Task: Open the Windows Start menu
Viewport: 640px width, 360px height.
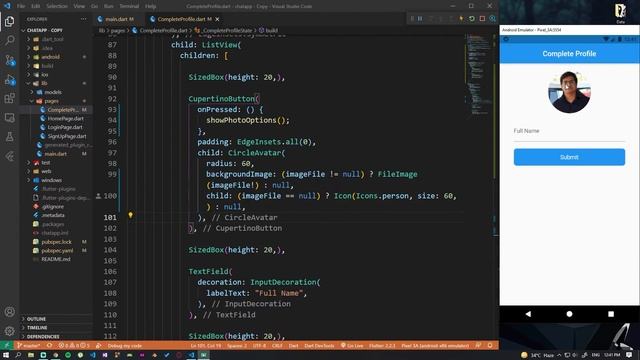Action: click(6, 355)
